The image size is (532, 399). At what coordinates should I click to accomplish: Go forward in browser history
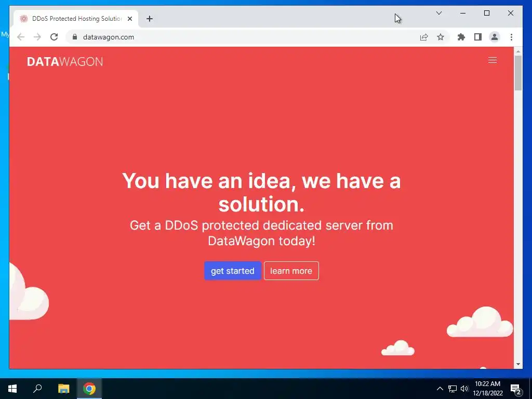(x=37, y=37)
